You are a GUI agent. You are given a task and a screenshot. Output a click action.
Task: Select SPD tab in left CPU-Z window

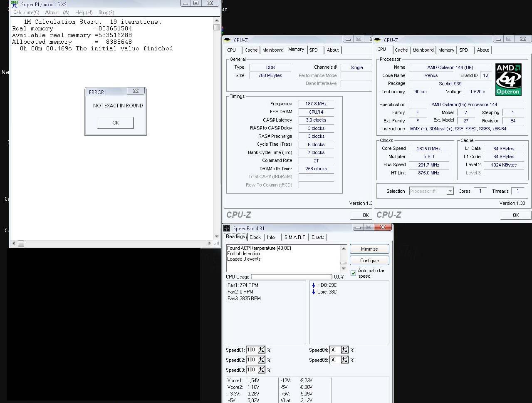point(314,50)
